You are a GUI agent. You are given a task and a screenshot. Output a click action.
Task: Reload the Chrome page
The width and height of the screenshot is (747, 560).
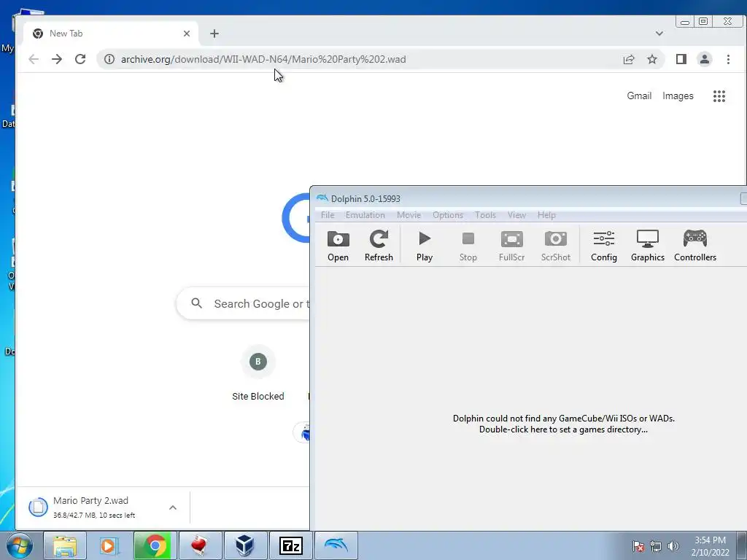coord(80,59)
